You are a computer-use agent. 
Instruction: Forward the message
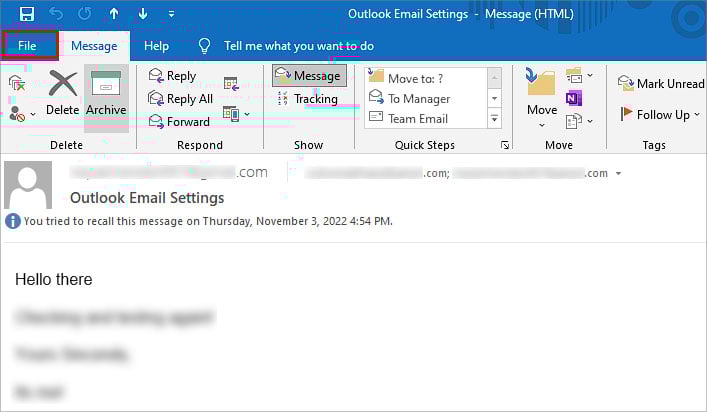click(x=179, y=121)
